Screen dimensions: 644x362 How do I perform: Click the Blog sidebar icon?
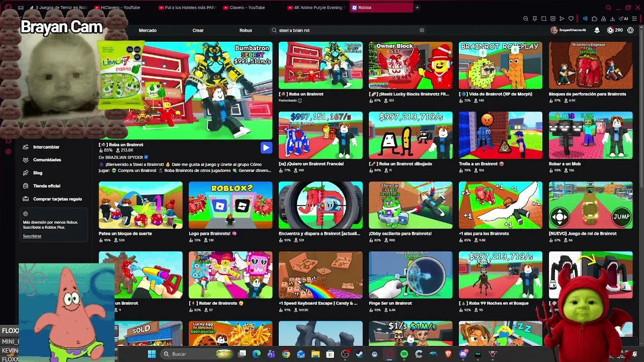26,173
